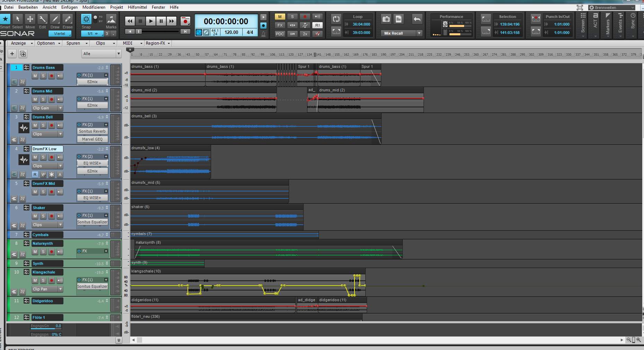Select the Draw tool
644x350 pixels.
tap(55, 19)
